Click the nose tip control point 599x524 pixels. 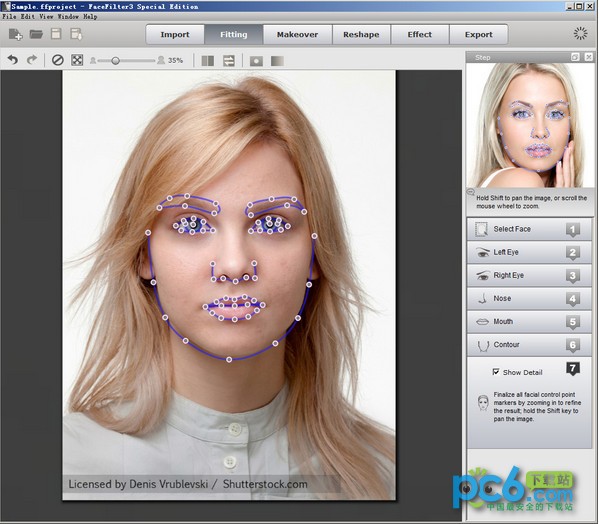pyautogui.click(x=235, y=281)
